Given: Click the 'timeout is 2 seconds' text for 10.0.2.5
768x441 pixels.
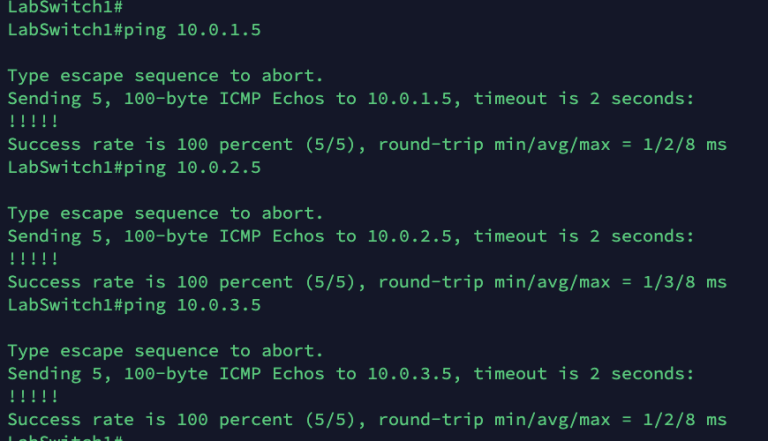Looking at the screenshot, I should point(582,236).
